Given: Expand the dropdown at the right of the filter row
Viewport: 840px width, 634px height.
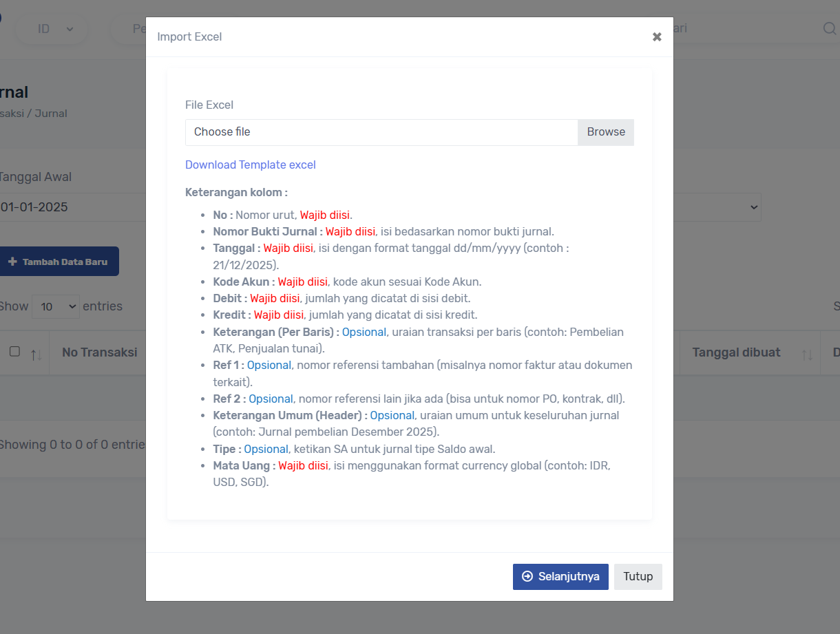Looking at the screenshot, I should (753, 207).
